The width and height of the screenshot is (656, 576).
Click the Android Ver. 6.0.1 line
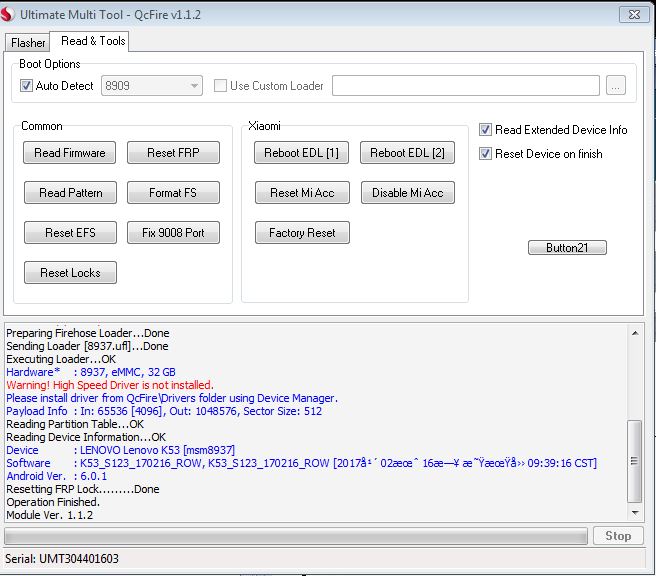[56, 476]
